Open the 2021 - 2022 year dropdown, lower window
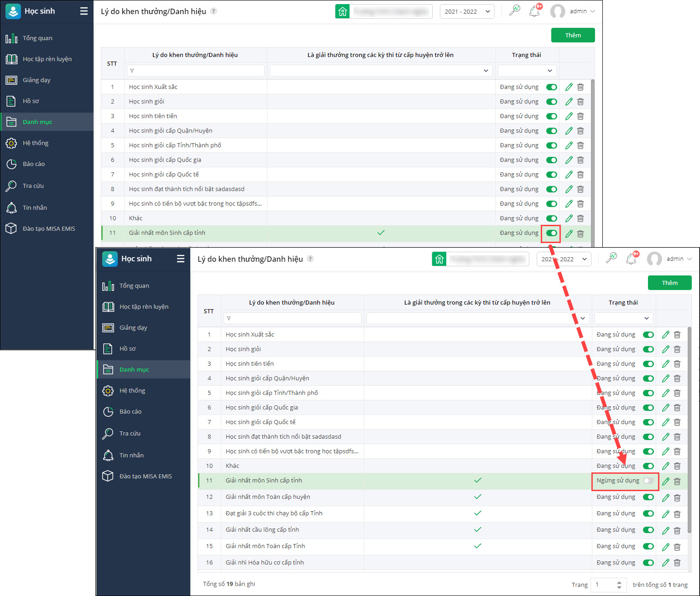700x596 pixels. [564, 259]
